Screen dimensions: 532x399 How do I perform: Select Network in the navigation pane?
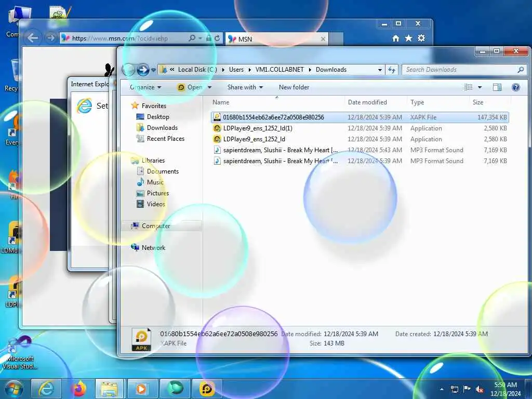tap(153, 248)
